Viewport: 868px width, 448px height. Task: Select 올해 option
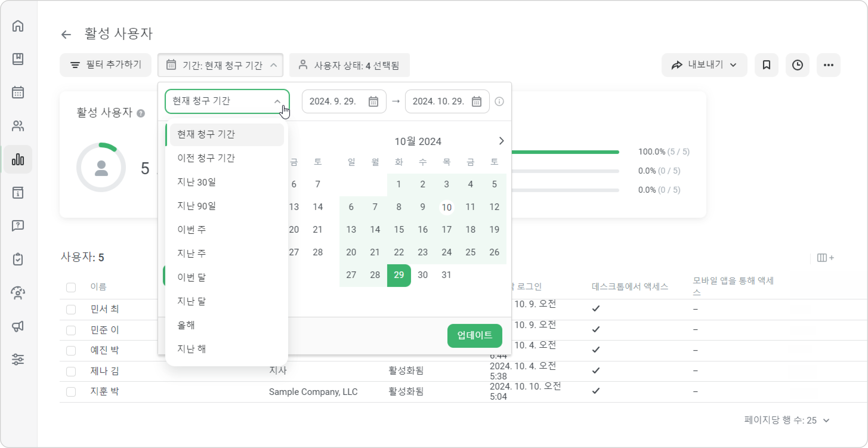tap(227, 325)
